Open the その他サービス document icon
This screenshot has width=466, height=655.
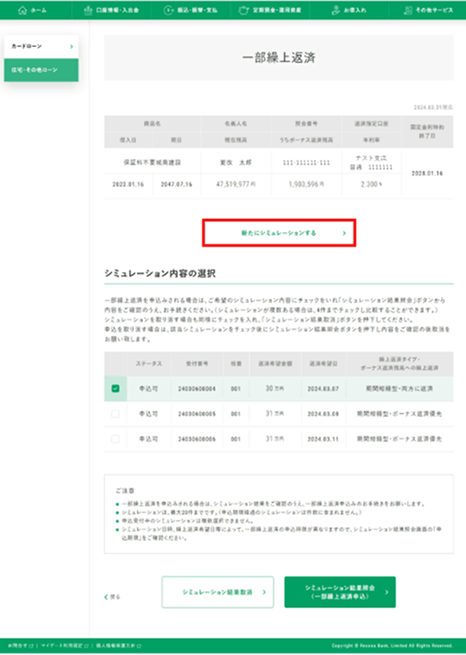coord(408,10)
